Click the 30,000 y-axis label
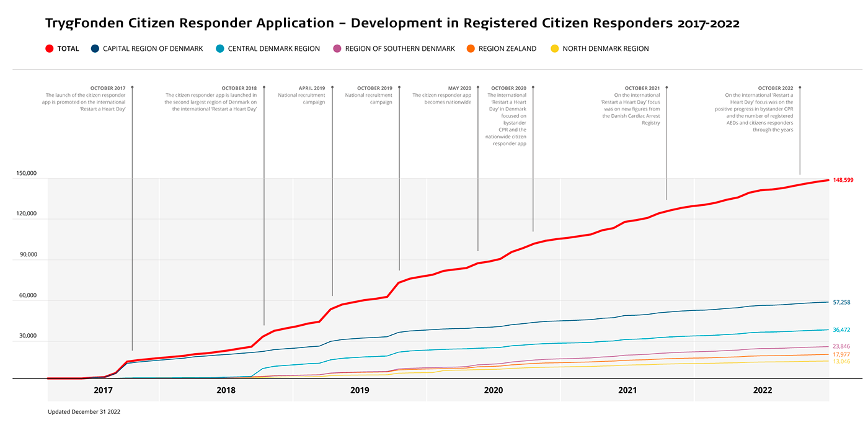The width and height of the screenshot is (868, 430). point(27,336)
